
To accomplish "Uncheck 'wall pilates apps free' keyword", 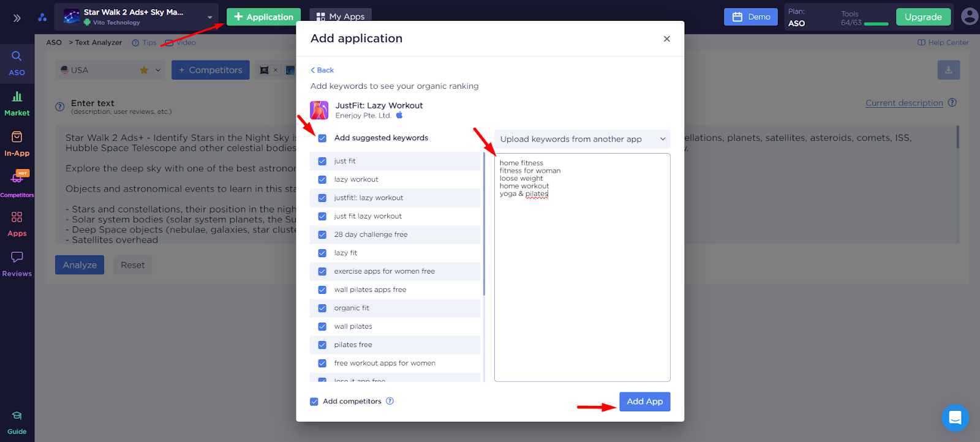I will tap(322, 290).
